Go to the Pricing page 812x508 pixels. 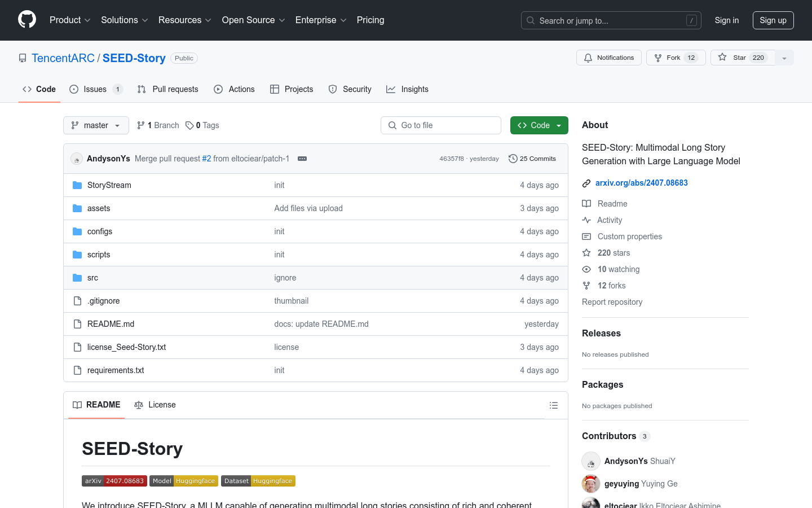pos(370,20)
